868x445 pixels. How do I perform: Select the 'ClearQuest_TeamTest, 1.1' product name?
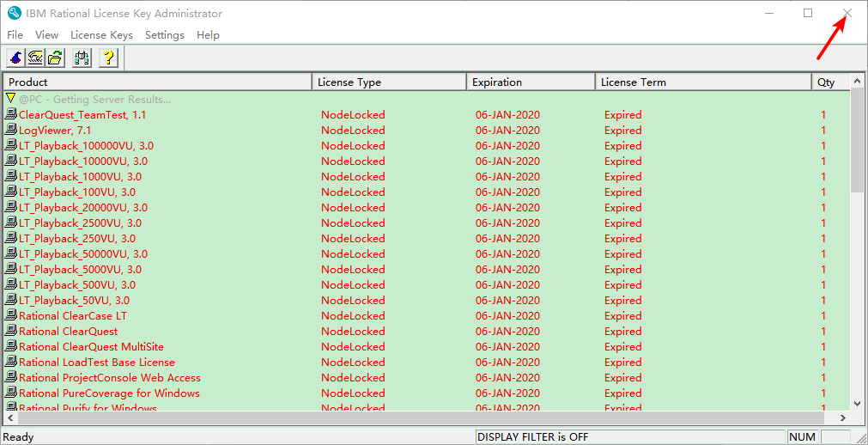pyautogui.click(x=82, y=115)
